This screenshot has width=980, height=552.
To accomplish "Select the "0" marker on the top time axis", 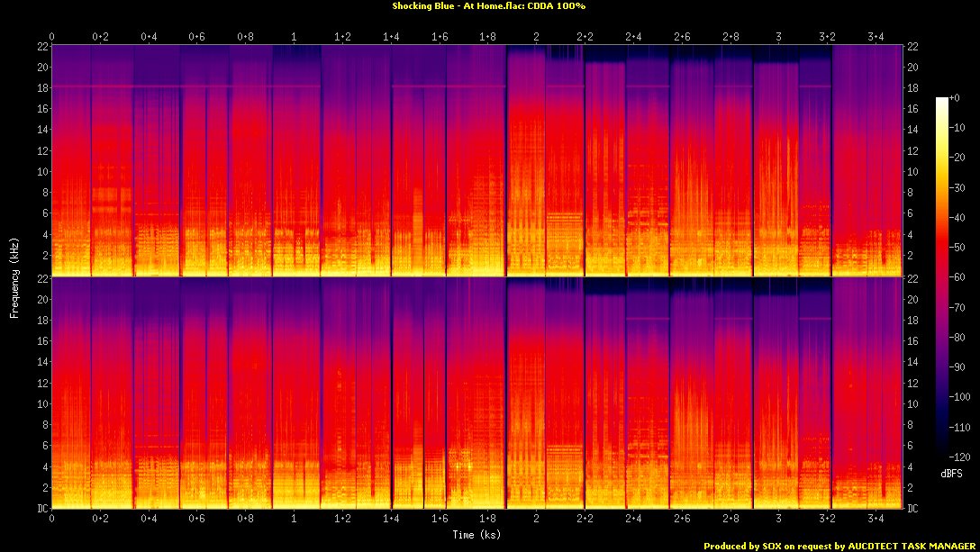I will pos(52,36).
